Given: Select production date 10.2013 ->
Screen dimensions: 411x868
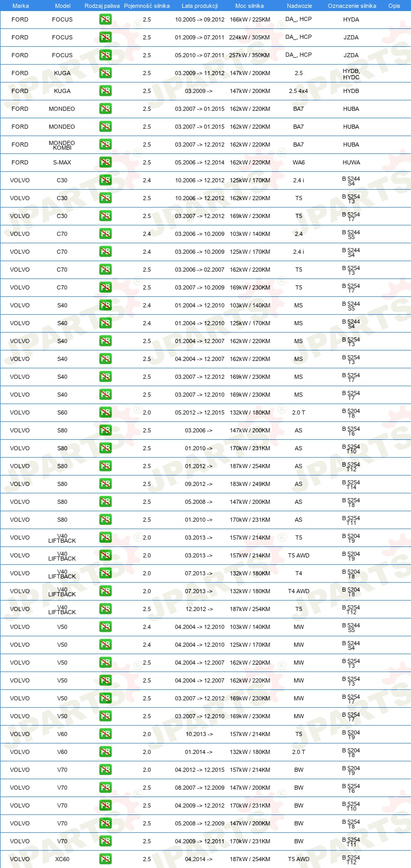Looking at the screenshot, I should coord(199,734).
